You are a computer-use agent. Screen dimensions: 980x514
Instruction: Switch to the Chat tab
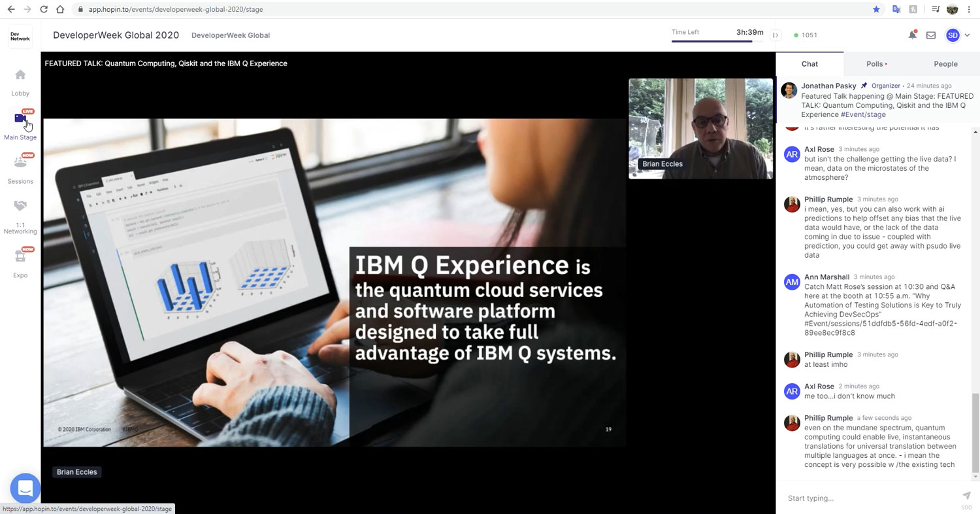(809, 63)
